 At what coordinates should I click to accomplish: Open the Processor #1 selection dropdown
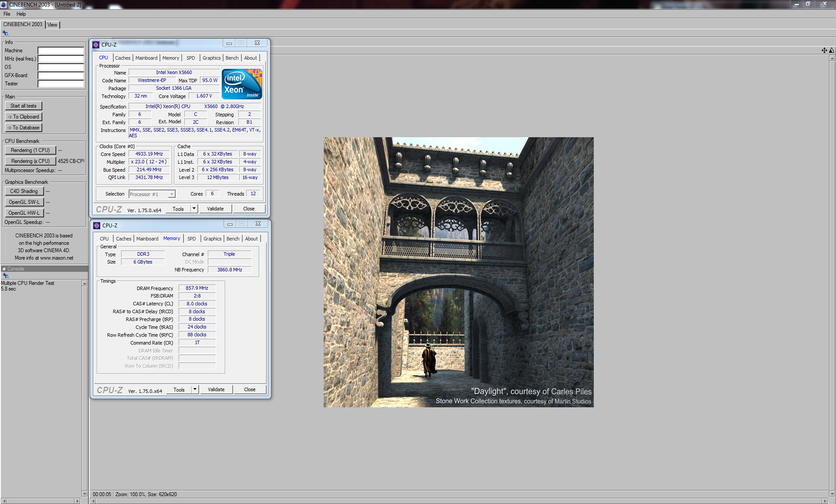(172, 194)
